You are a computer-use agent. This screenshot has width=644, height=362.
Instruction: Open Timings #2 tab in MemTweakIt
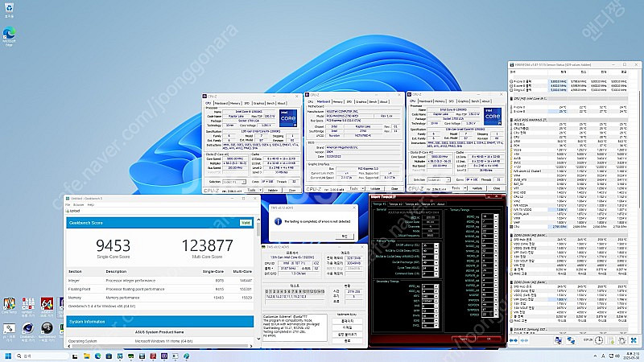point(395,204)
